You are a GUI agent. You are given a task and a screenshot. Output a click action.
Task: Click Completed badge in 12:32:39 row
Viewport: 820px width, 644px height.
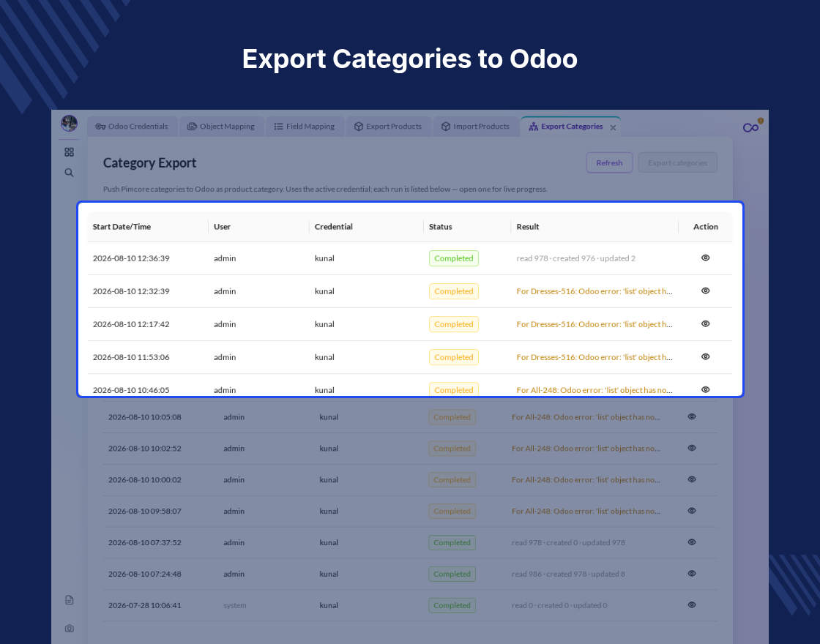click(454, 291)
